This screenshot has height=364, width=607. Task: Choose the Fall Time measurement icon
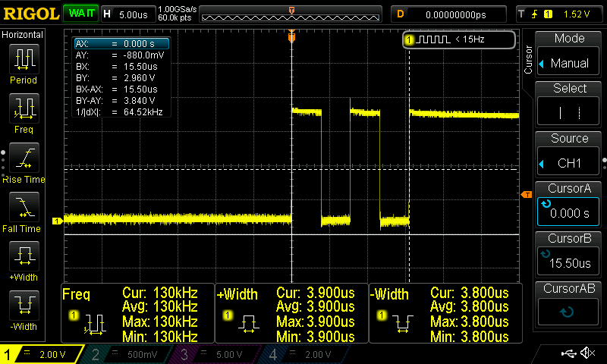(25, 207)
